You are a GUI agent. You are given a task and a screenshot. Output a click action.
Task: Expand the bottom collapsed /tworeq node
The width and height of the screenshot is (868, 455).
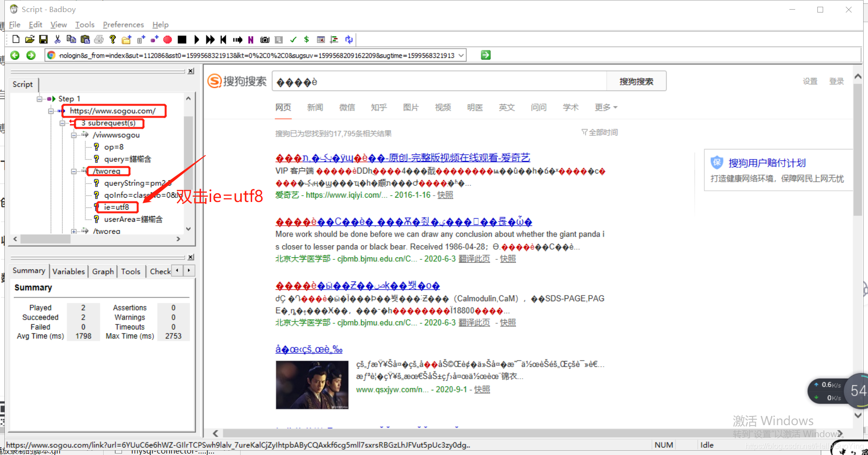click(x=74, y=231)
